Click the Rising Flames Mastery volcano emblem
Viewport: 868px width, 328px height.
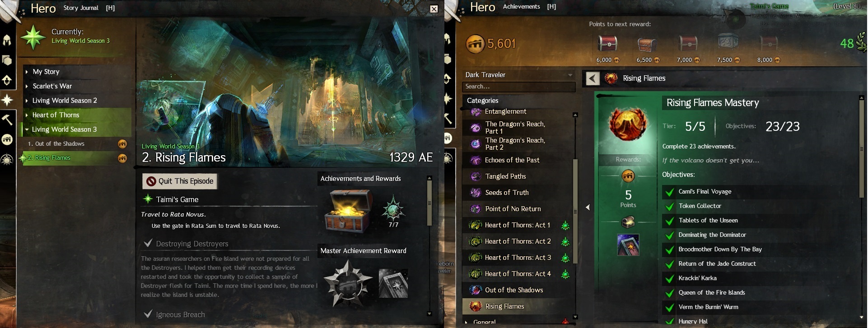[628, 124]
